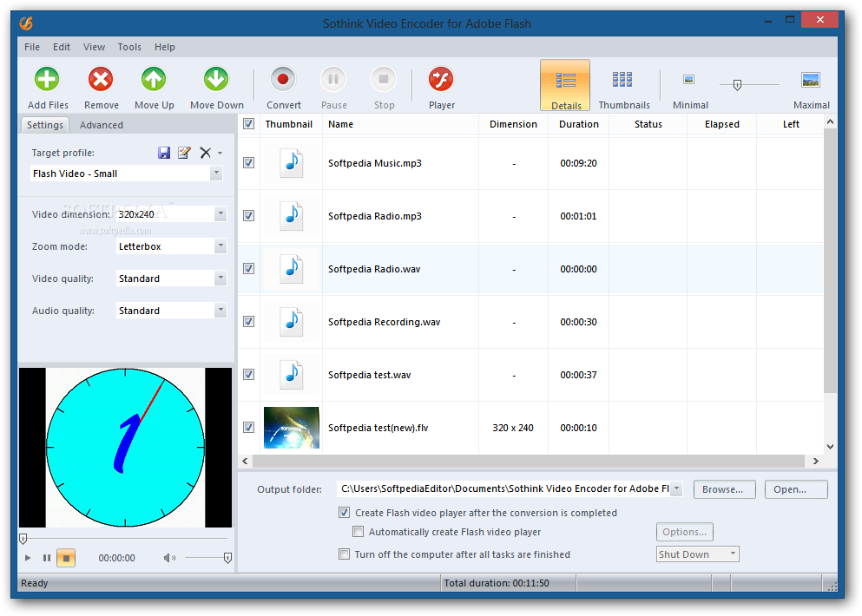
Task: Click the preview play button
Action: click(x=28, y=558)
